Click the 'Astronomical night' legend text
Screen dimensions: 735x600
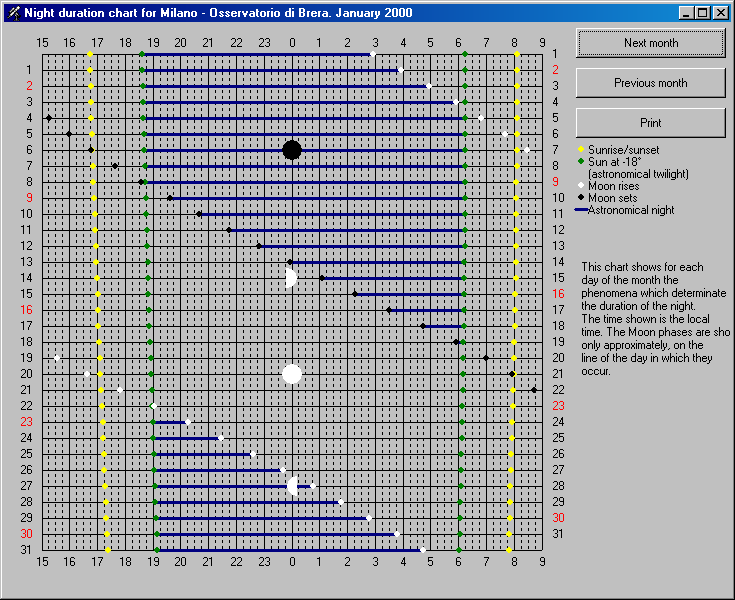pyautogui.click(x=631, y=210)
